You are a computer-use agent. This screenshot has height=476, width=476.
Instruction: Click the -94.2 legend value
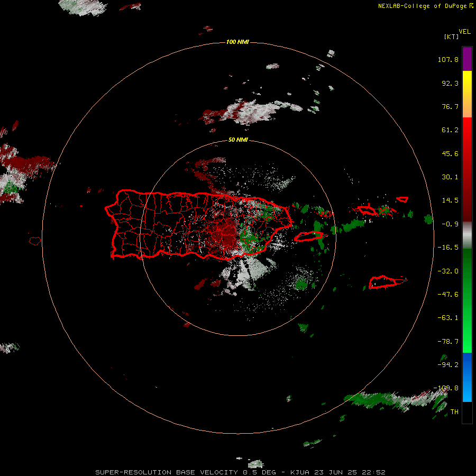pyautogui.click(x=448, y=365)
